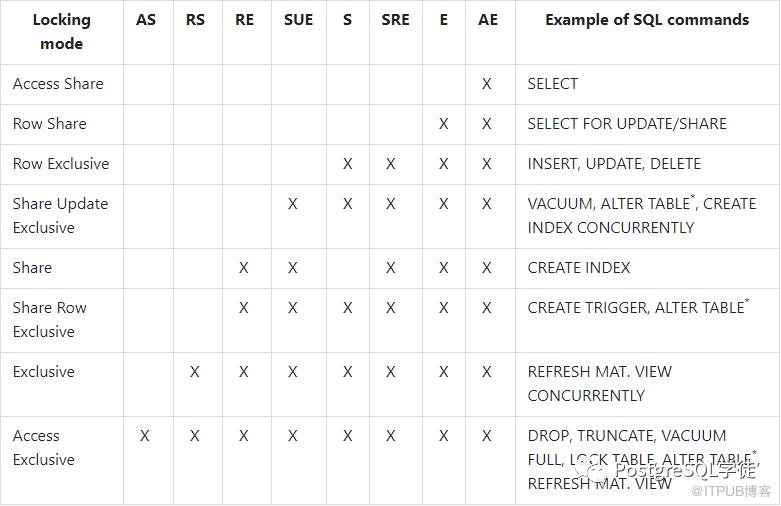Click the X under AS column
This screenshot has width=781, height=506.
146,436
